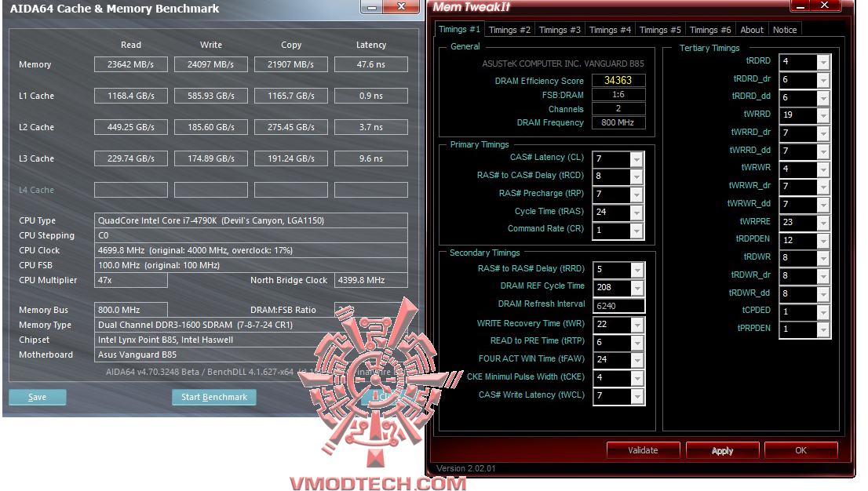
Task: Click the L2 Cache Write value 185.60 GB/s
Action: [211, 127]
